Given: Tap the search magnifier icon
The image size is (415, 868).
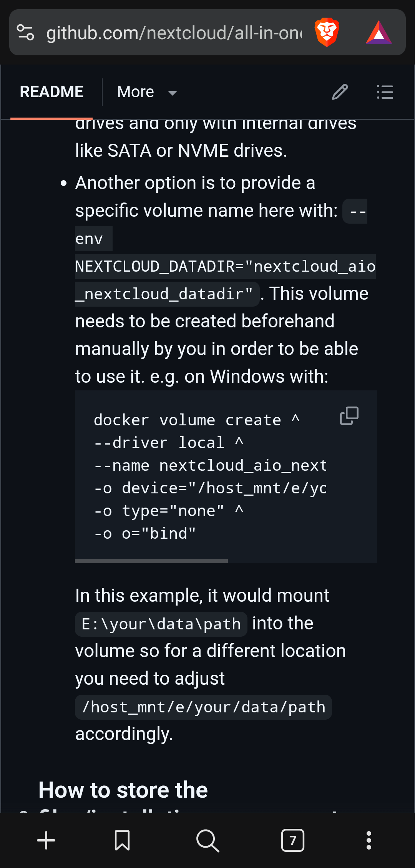Looking at the screenshot, I should 207,840.
